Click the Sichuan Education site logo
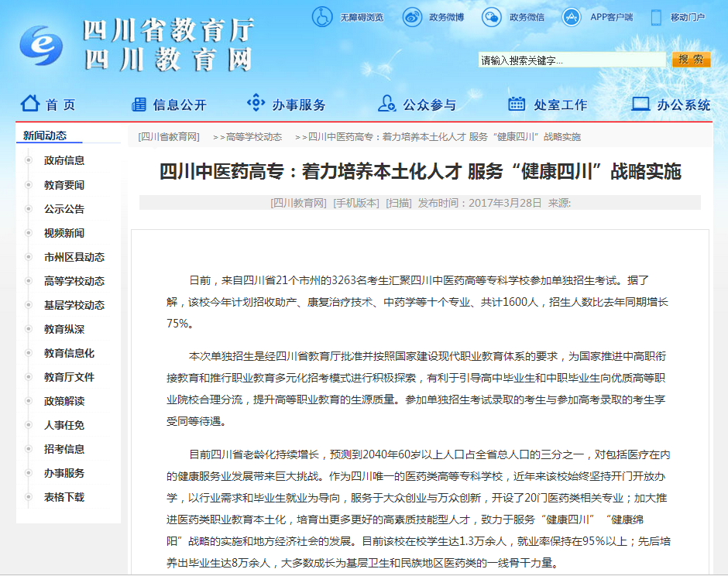Screen dimensions: 728x576 point(40,46)
